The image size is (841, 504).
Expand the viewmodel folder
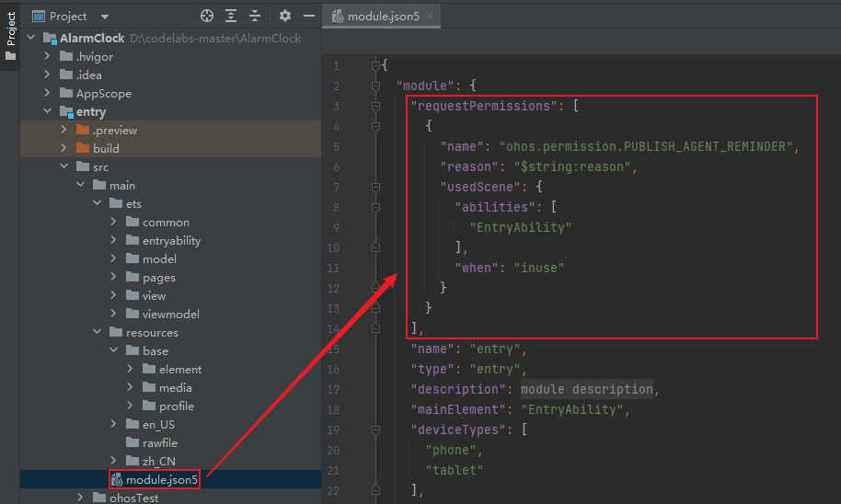113,313
